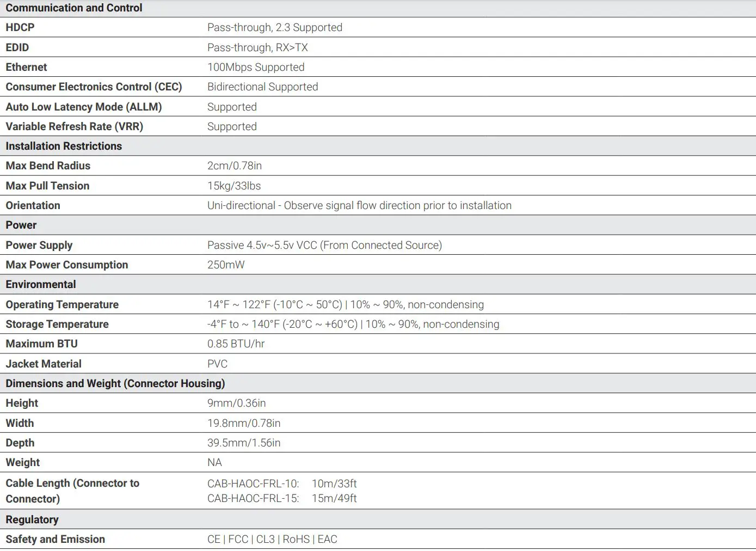The image size is (756, 551).
Task: Select the Height row label
Action: point(22,403)
